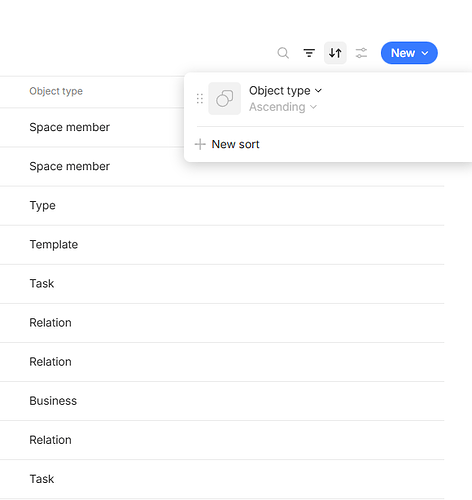Click the Object type column header
Viewport: 472px width, 500px height.
[x=56, y=91]
